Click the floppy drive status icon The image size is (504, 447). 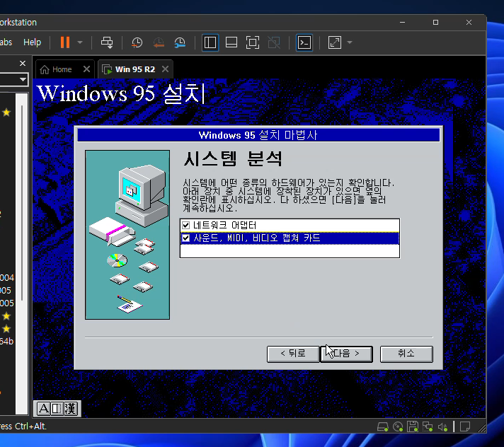413,426
